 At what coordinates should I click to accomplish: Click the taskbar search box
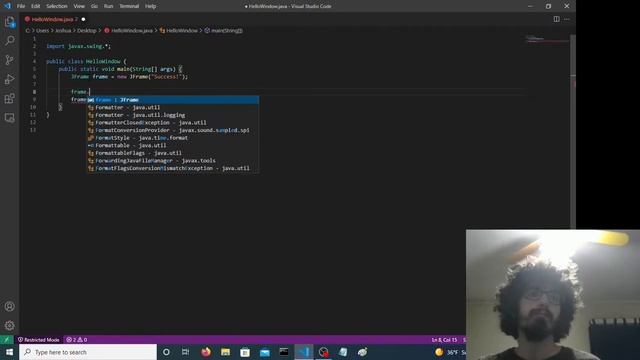tap(88, 352)
